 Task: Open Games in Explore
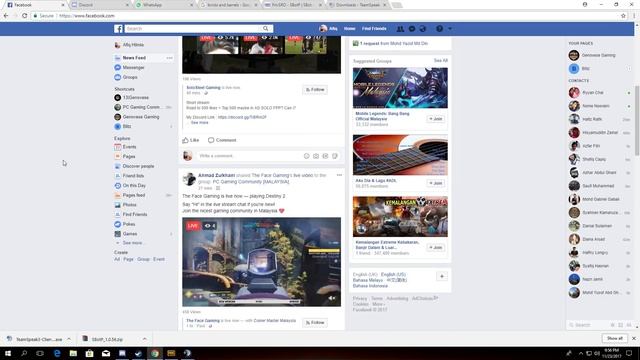click(130, 234)
